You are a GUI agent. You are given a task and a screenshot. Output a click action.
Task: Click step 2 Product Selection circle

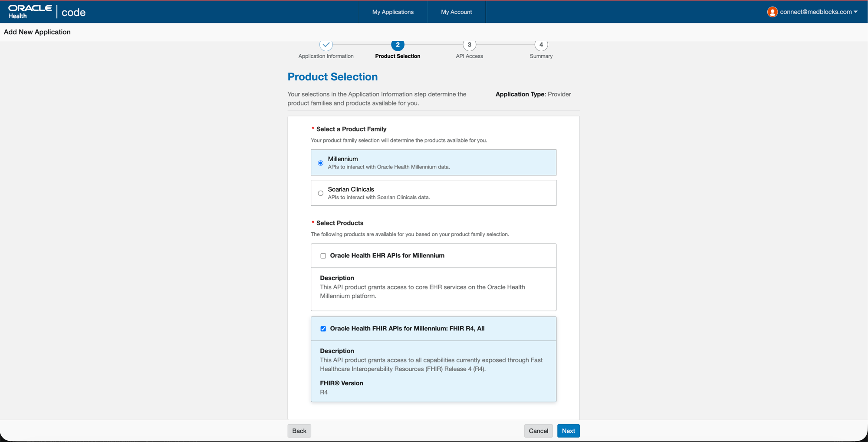tap(398, 44)
